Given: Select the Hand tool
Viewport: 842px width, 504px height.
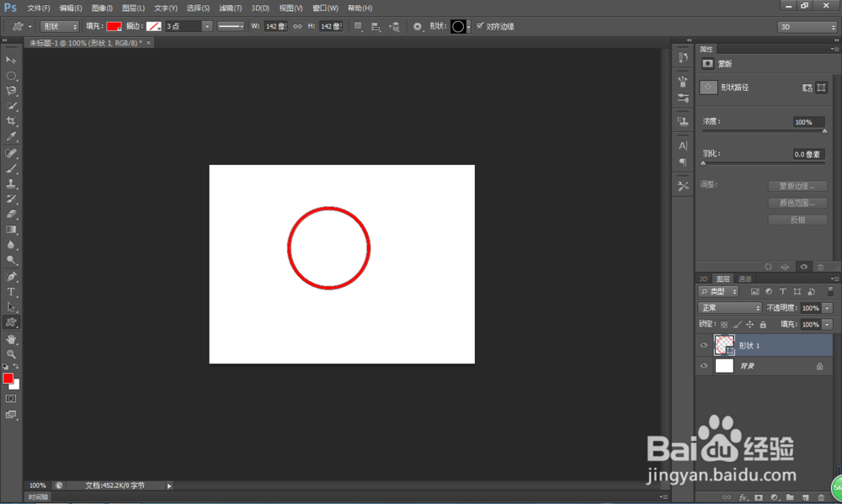Looking at the screenshot, I should pyautogui.click(x=11, y=339).
